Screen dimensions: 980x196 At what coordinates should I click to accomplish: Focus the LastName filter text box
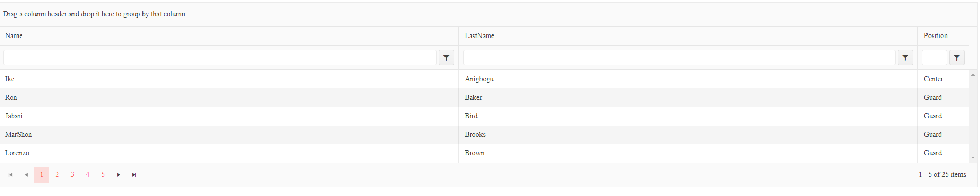point(679,58)
